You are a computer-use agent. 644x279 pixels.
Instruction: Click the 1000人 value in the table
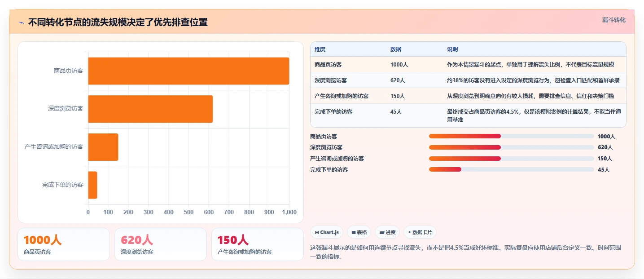click(399, 65)
